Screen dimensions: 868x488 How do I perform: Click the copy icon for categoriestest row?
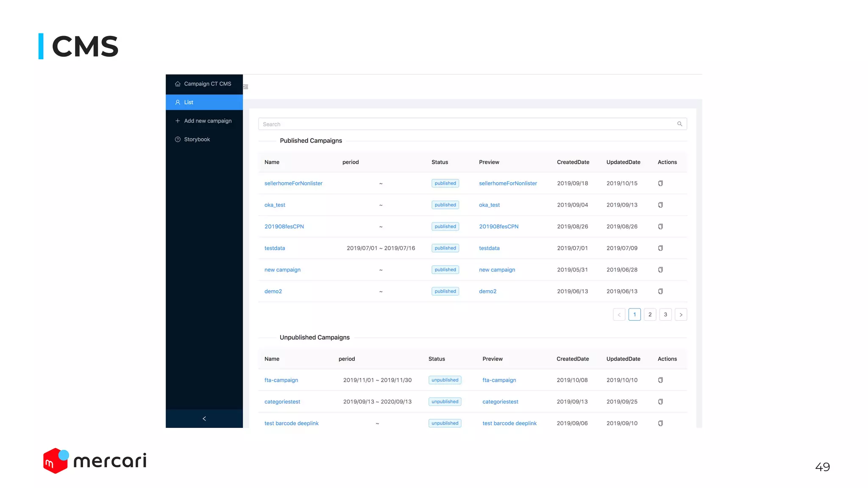pyautogui.click(x=660, y=402)
